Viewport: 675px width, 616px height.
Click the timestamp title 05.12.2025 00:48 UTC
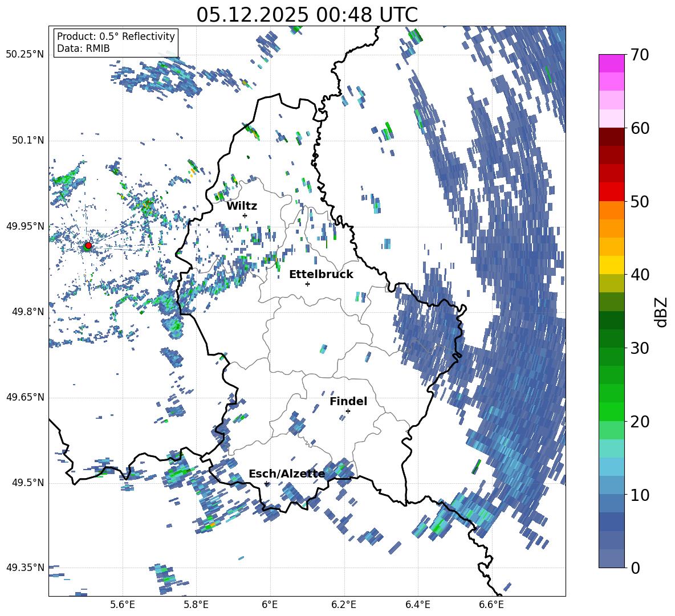(x=307, y=15)
